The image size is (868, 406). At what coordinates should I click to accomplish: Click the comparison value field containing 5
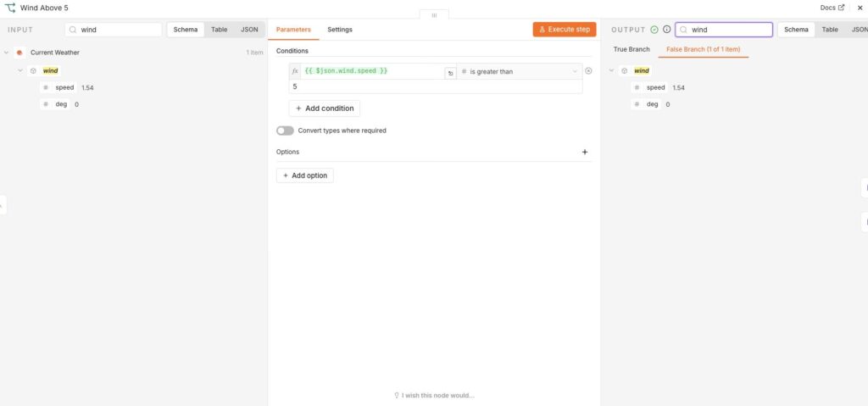tap(435, 86)
